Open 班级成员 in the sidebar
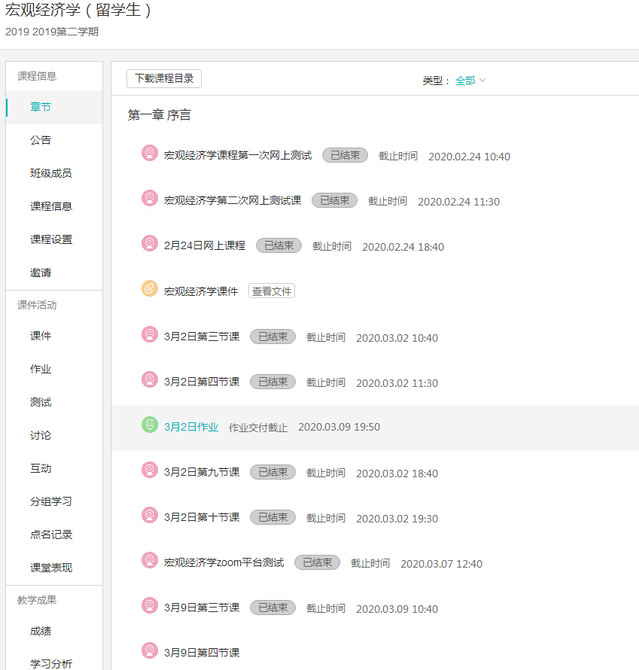Viewport: 639px width, 670px height. 51,173
